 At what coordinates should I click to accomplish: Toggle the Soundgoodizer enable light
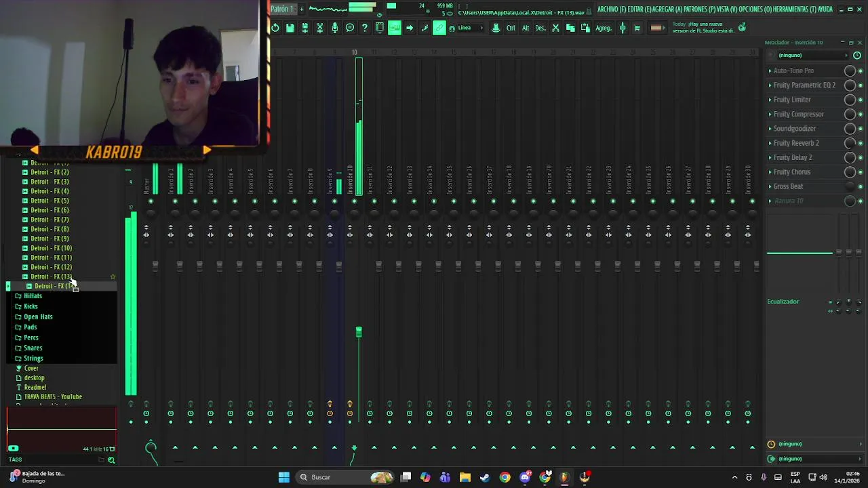tap(861, 129)
